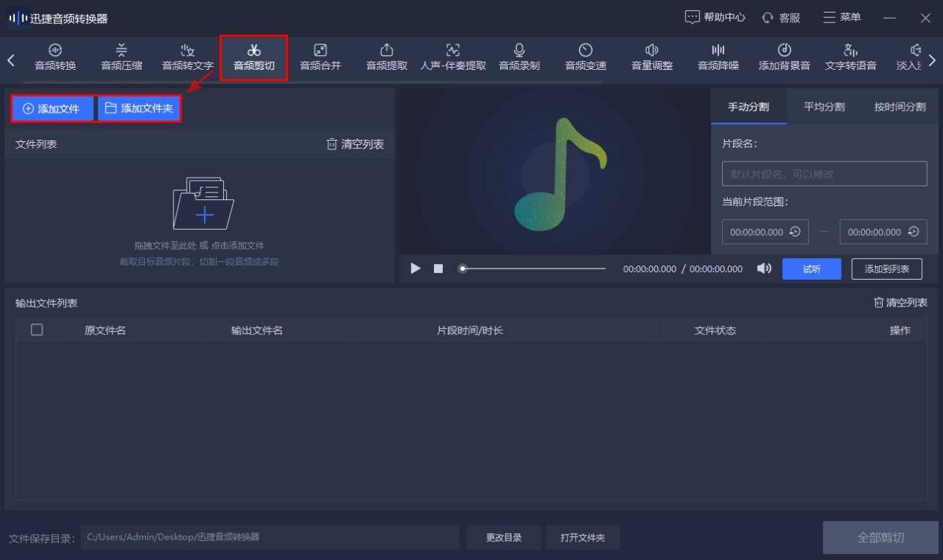The width and height of the screenshot is (943, 560).
Task: Switch to the 平均分割 tab
Action: pyautogui.click(x=824, y=107)
